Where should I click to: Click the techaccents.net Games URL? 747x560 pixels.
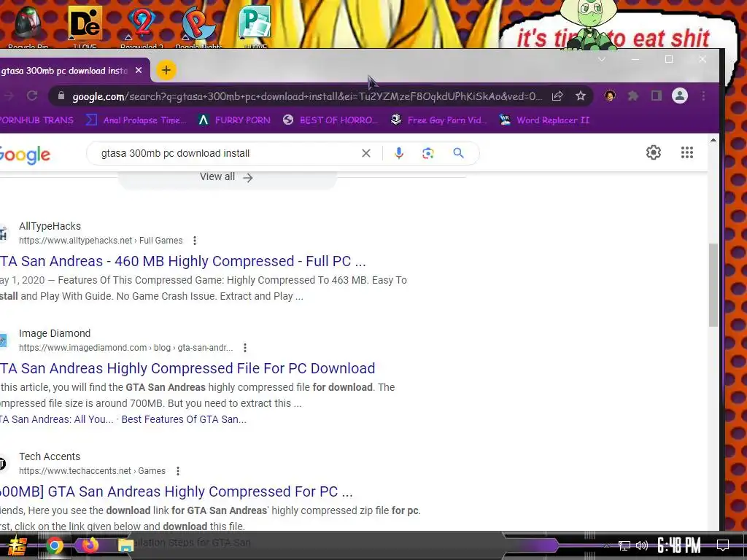(x=93, y=471)
